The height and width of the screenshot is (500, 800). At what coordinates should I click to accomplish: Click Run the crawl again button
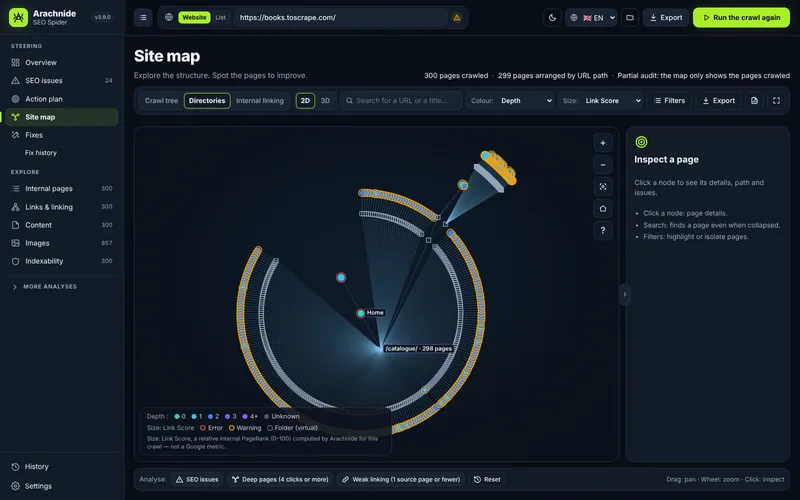click(741, 17)
